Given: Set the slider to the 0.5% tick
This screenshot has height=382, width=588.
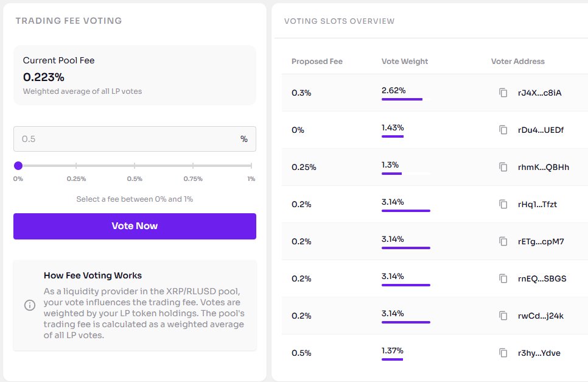Looking at the screenshot, I should 135,166.
